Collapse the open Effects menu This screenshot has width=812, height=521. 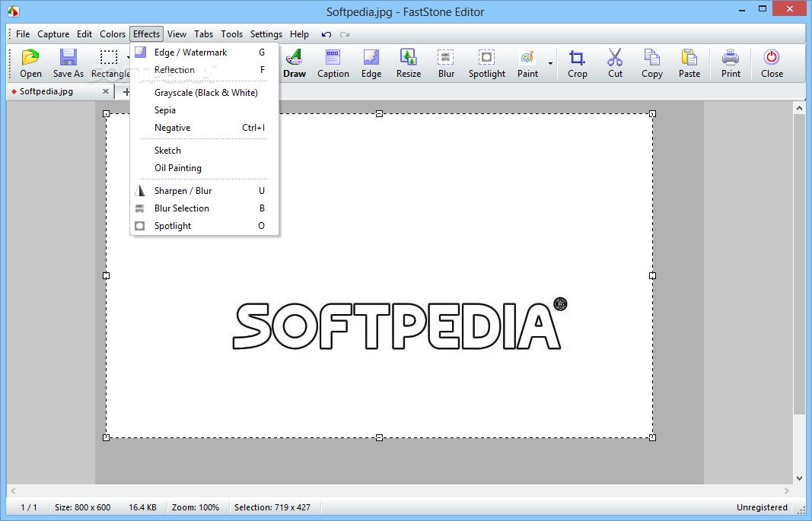[147, 34]
